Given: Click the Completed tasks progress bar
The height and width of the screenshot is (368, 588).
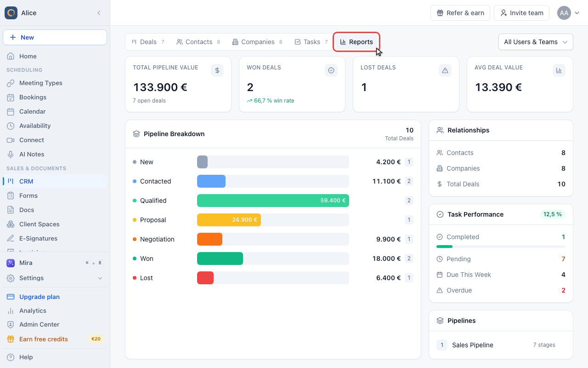Looking at the screenshot, I should point(501,247).
